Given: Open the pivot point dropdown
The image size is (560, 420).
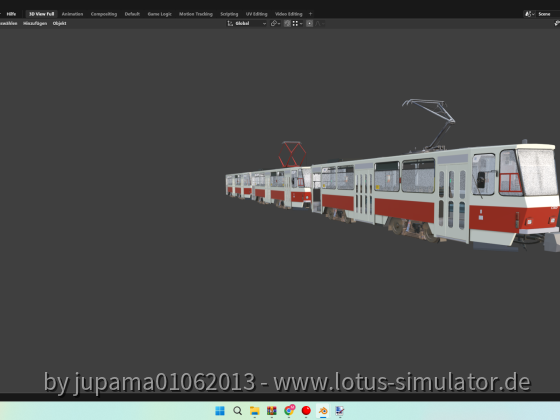Looking at the screenshot, I should coord(275,23).
